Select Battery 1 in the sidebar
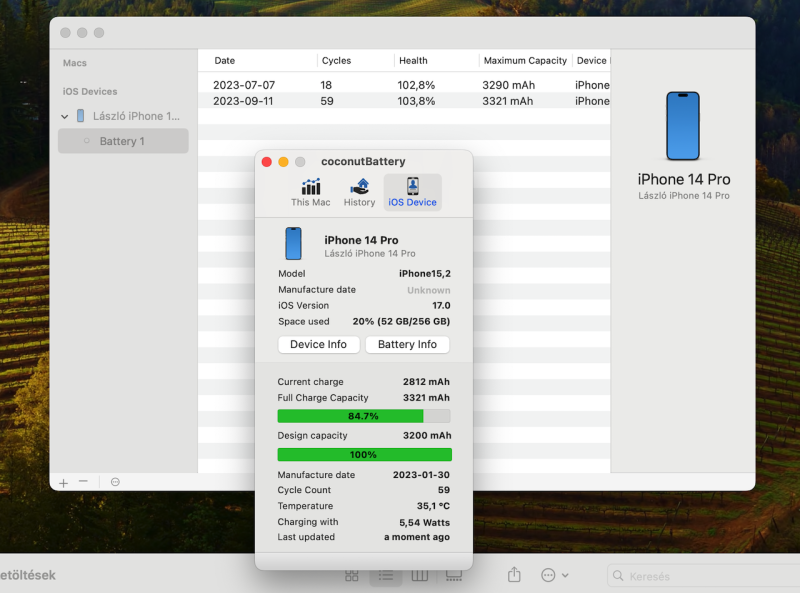The width and height of the screenshot is (800, 593). point(123,141)
